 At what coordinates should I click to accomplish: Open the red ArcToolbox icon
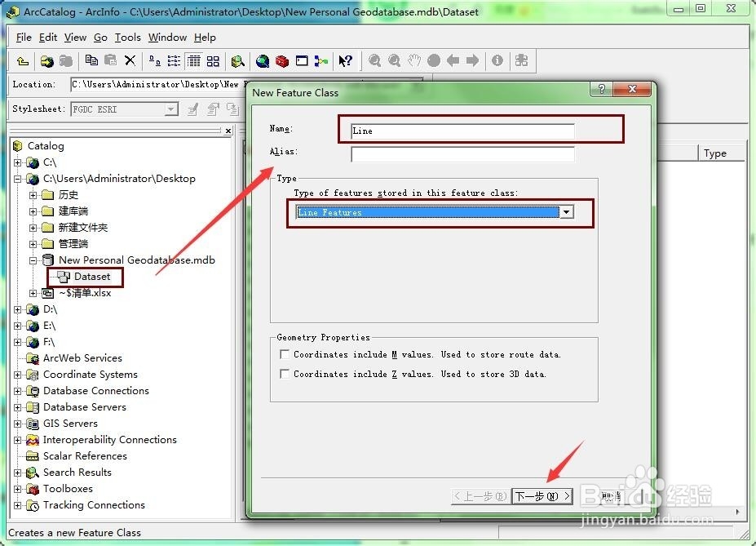point(282,60)
